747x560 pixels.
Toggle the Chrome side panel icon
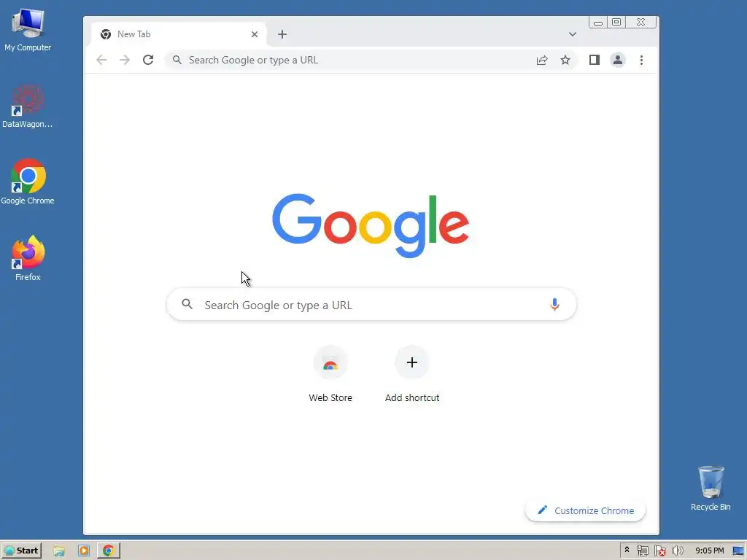[x=594, y=60]
